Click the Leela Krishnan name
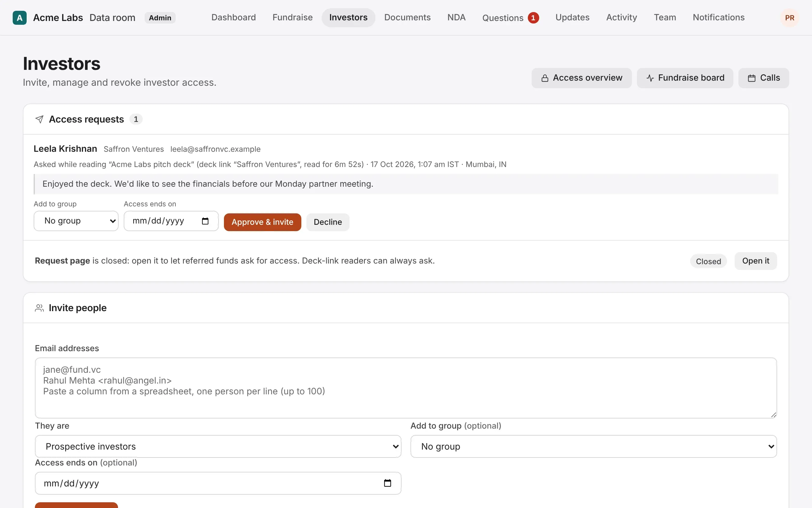 [65, 149]
